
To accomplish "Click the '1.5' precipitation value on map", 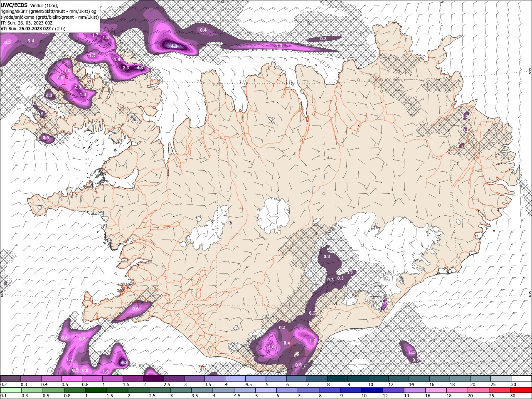I will tap(93, 55).
